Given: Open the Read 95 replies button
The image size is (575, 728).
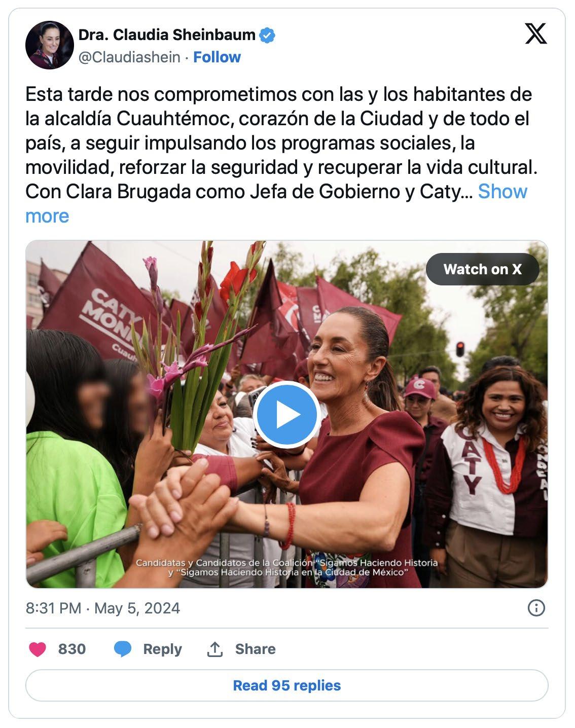Looking at the screenshot, I should pyautogui.click(x=287, y=685).
